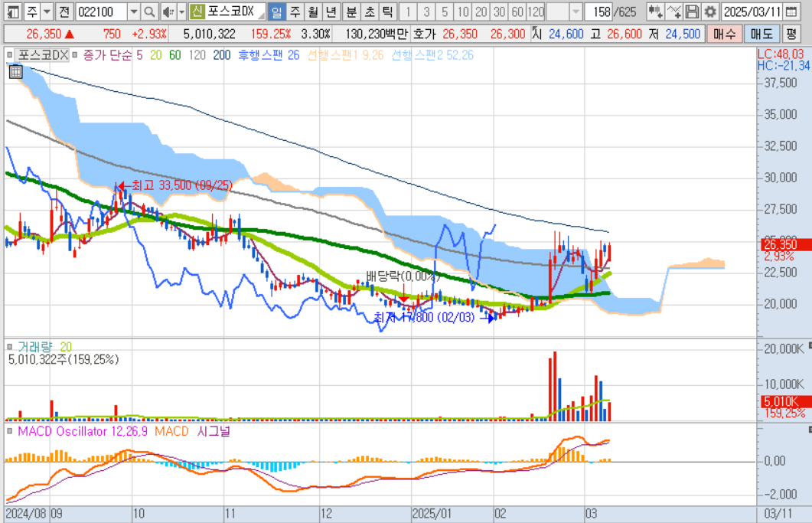Choose the 20 interval button
Screen dimensions: 812x523
(x=481, y=11)
